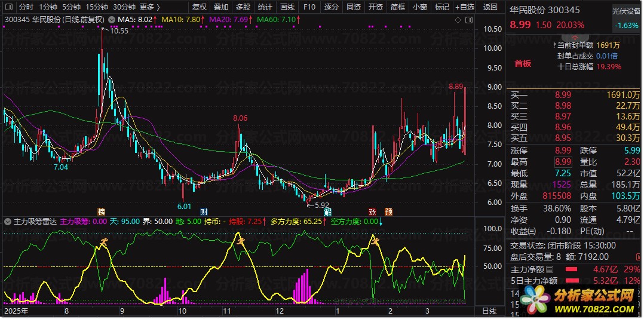
Task: Click the 买五 price 8.95 row
Action: [x=575, y=137]
